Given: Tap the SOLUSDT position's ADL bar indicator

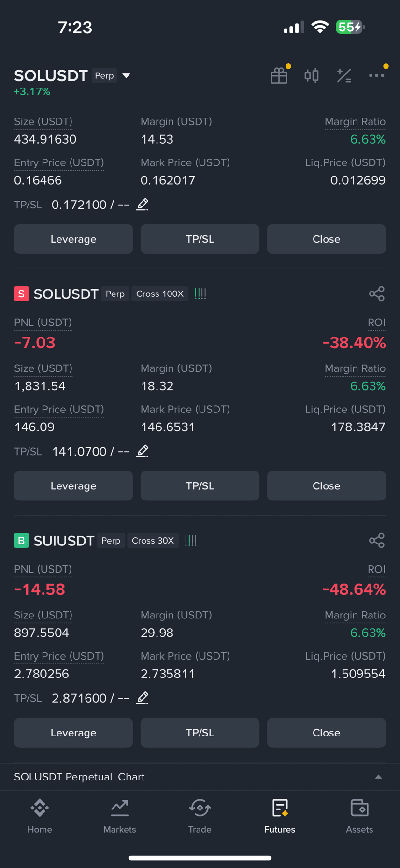Looking at the screenshot, I should pos(200,294).
